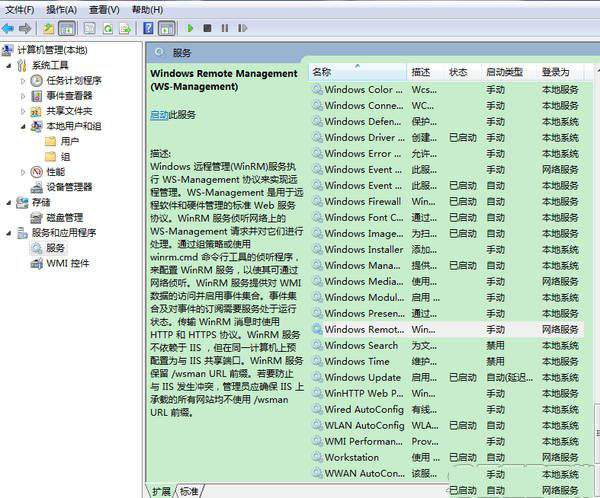Screen dimensions: 600x498
Task: Select 系统工具 in the tree
Action: [50, 65]
